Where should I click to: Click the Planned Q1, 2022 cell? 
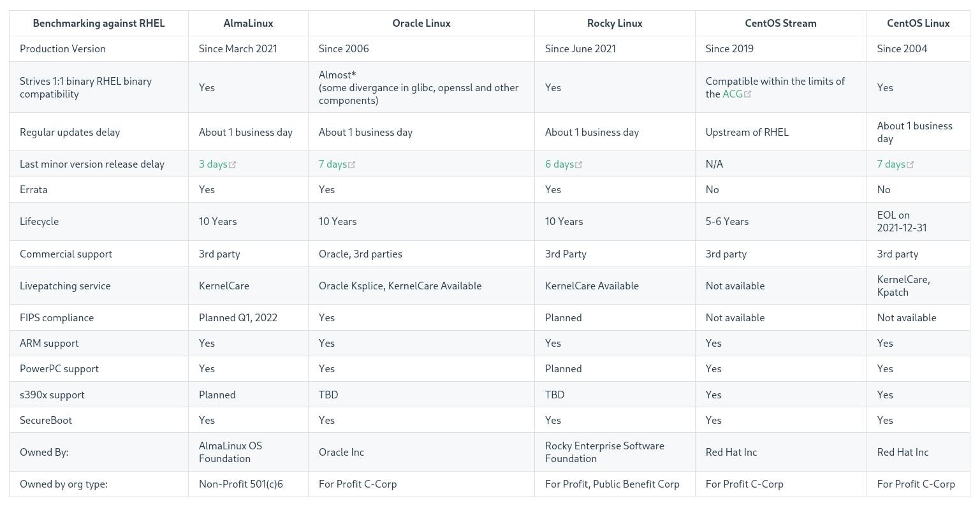[238, 317]
